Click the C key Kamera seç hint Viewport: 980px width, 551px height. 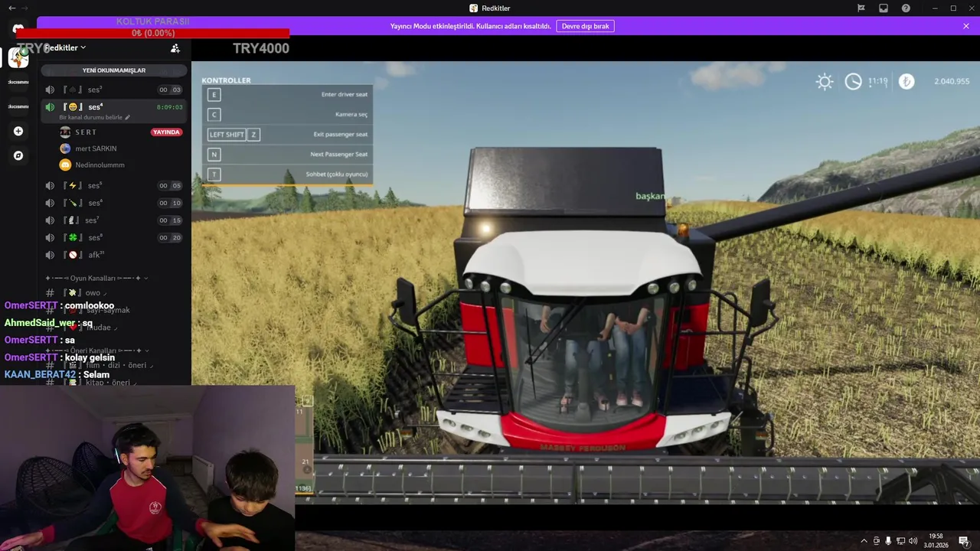click(x=288, y=115)
